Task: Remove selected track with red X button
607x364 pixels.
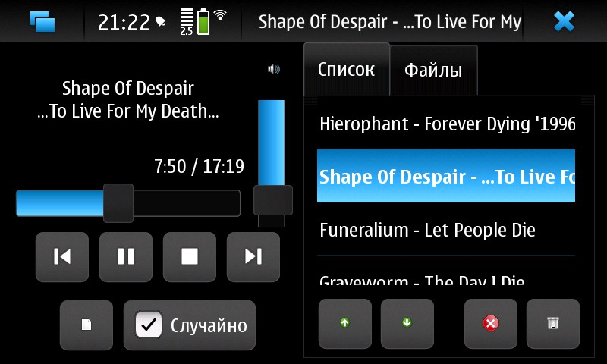Action: (491, 323)
